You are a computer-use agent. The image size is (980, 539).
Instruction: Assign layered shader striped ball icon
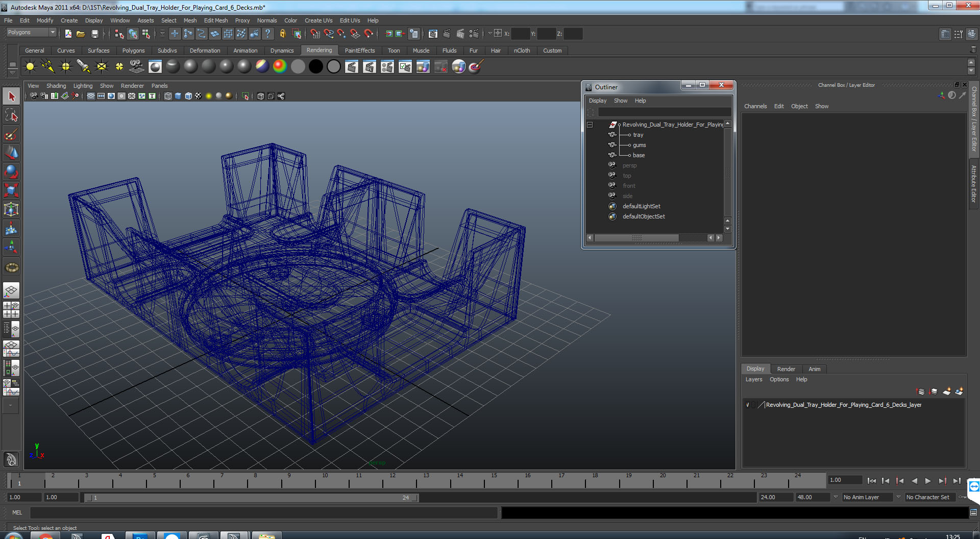(x=262, y=66)
